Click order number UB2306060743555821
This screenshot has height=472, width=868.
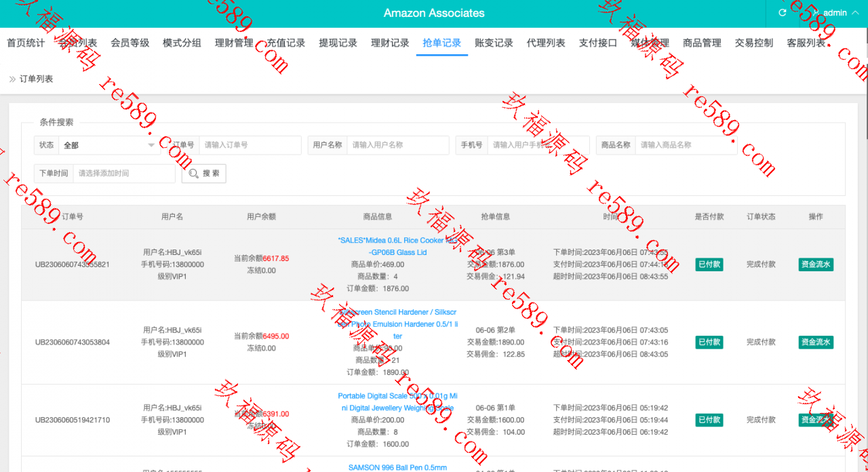click(73, 264)
